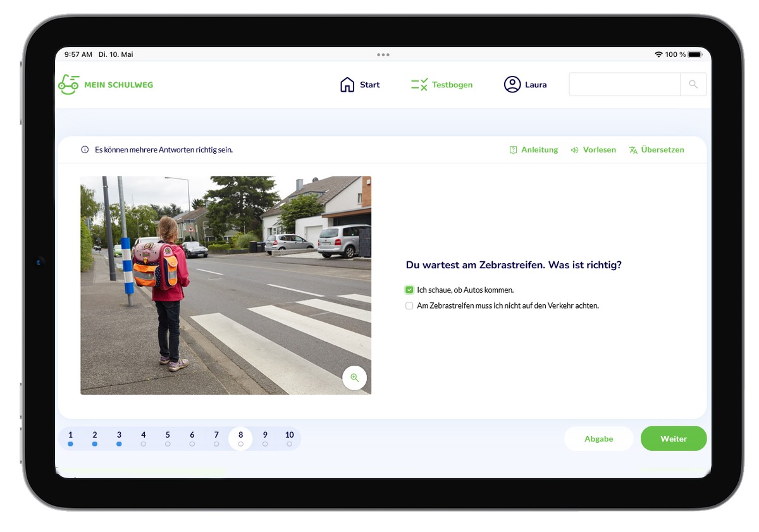The width and height of the screenshot is (759, 532).
Task: Focus the search input field
Action: (x=624, y=84)
